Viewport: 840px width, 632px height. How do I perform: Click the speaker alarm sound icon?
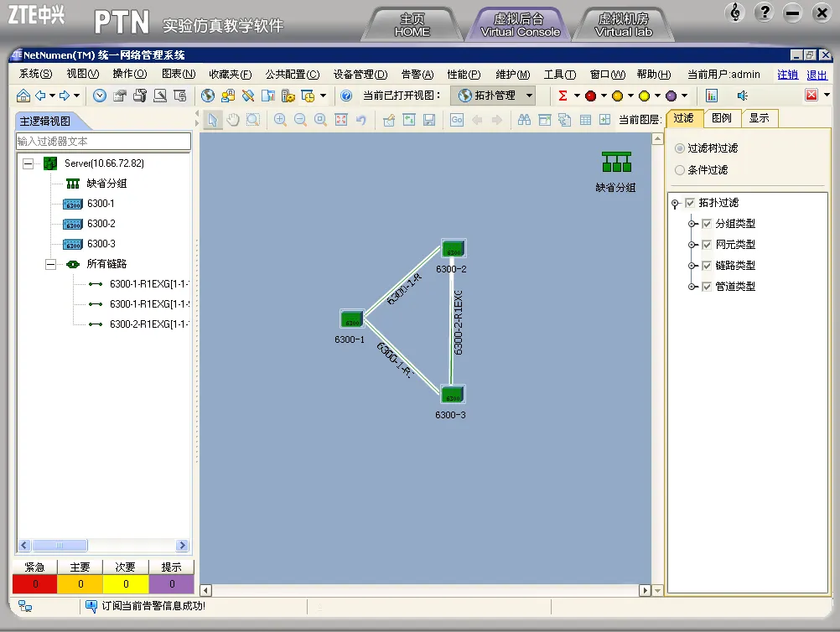tap(742, 96)
